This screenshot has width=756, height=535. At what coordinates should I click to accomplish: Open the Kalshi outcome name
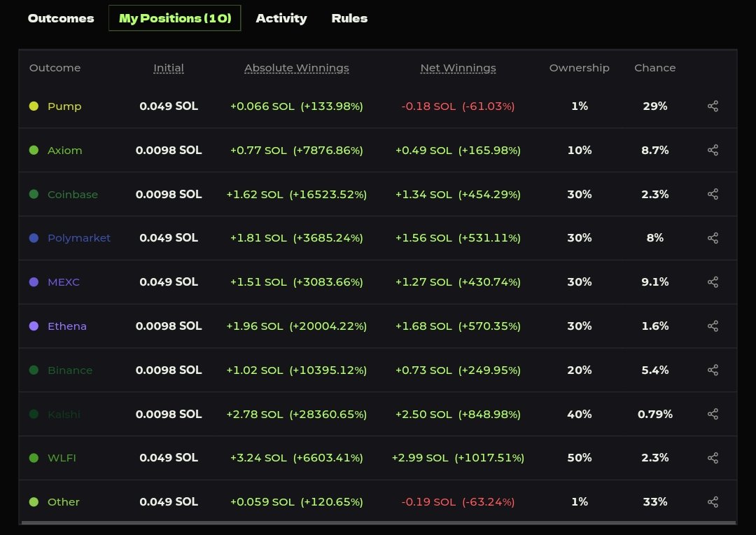(x=64, y=415)
